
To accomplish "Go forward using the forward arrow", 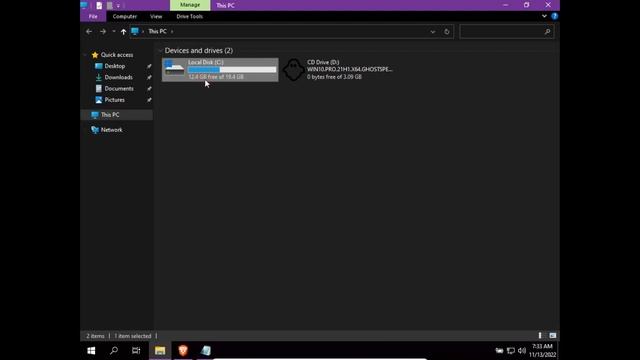I will click(x=102, y=31).
